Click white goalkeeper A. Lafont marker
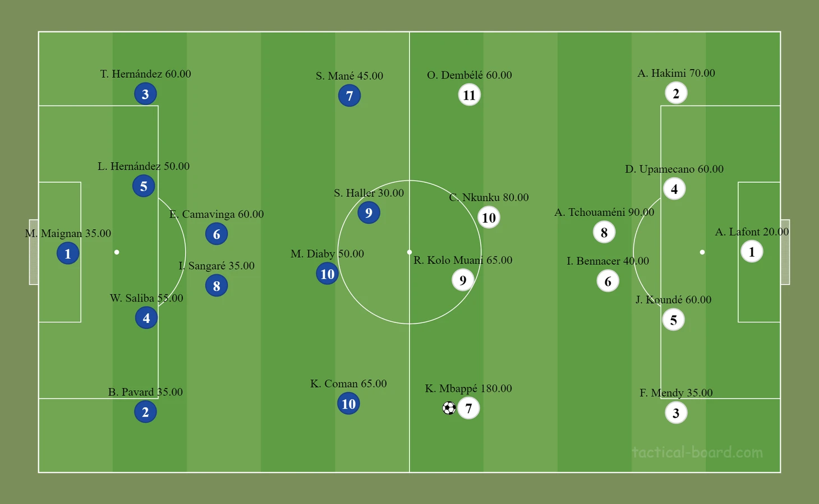 point(752,252)
